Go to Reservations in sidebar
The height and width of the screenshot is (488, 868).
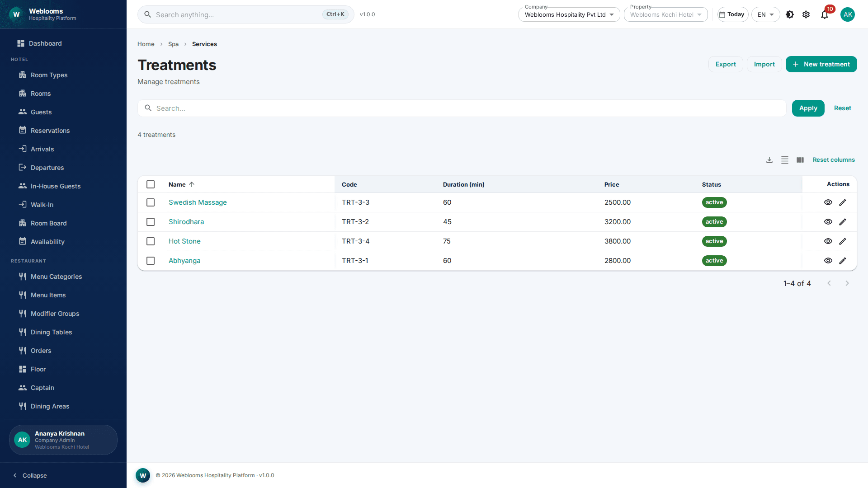(x=50, y=131)
